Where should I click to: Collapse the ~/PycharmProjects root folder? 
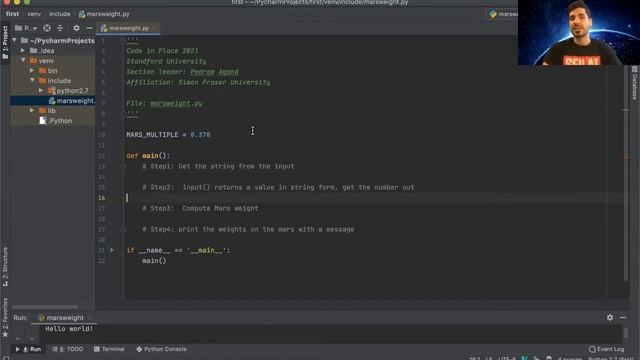click(15, 40)
